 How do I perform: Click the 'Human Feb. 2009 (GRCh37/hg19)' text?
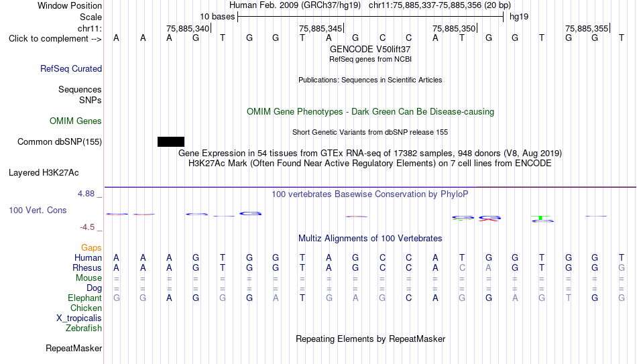(x=295, y=5)
